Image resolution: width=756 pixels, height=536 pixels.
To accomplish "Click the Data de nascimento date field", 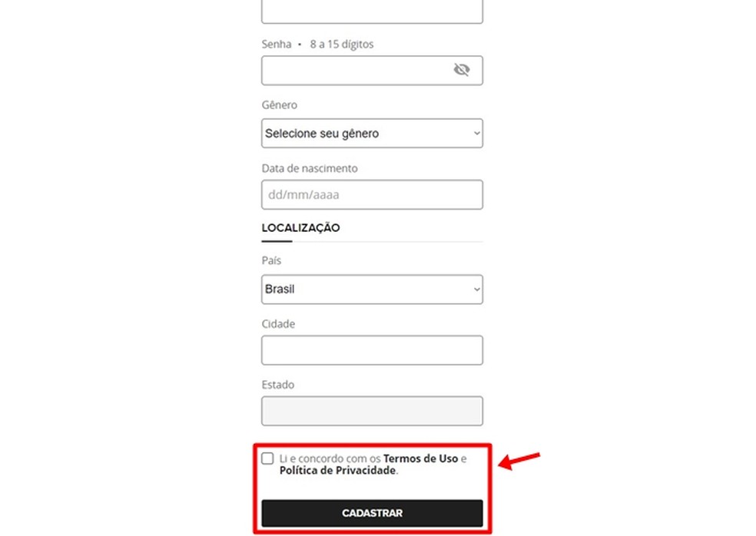I will point(372,195).
